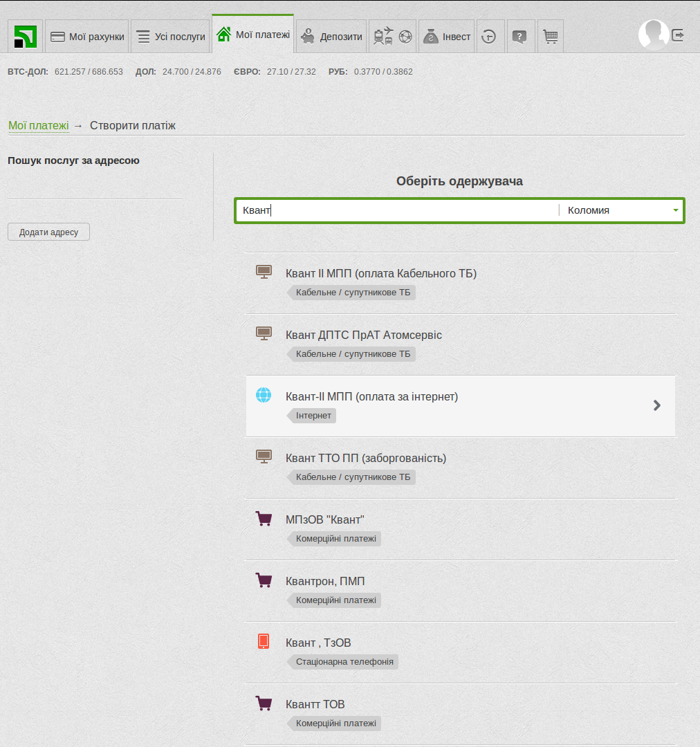The width and height of the screenshot is (700, 747).
Task: Click red phone icon beside Квант, ТзОВ
Action: point(264,642)
